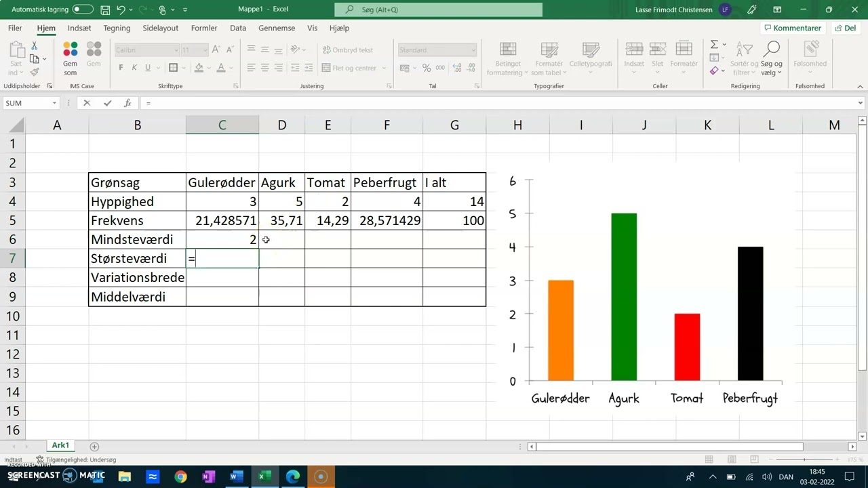Click into the Søg search box
Viewport: 868px width, 488px height.
tap(438, 9)
